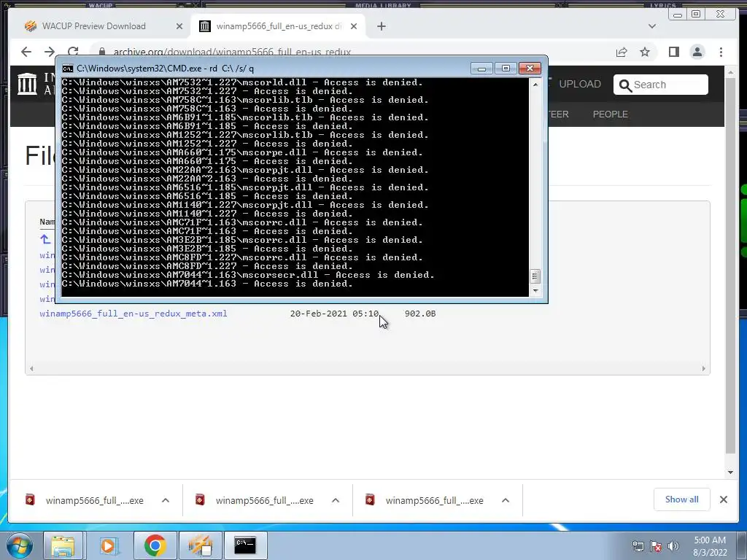747x560 pixels.
Task: Open the Chrome profile avatar
Action: (697, 52)
